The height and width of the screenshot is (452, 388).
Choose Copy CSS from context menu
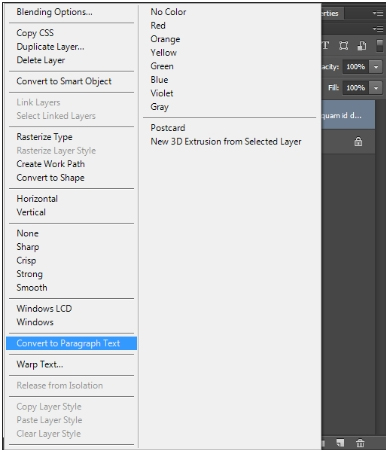(35, 33)
